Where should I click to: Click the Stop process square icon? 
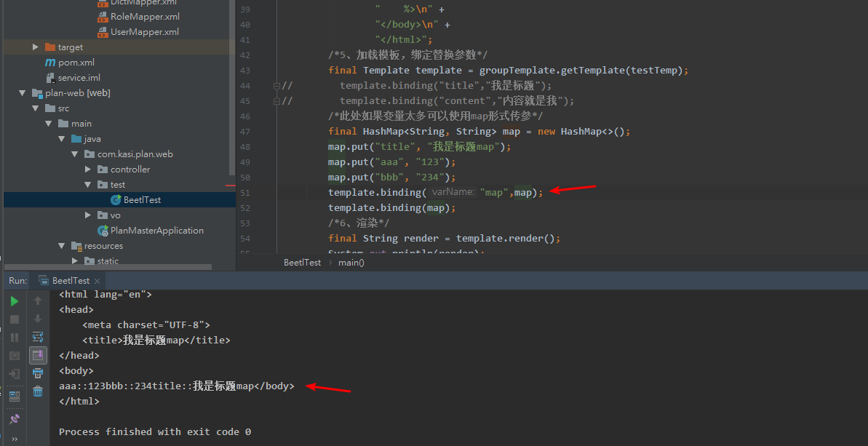(x=15, y=319)
